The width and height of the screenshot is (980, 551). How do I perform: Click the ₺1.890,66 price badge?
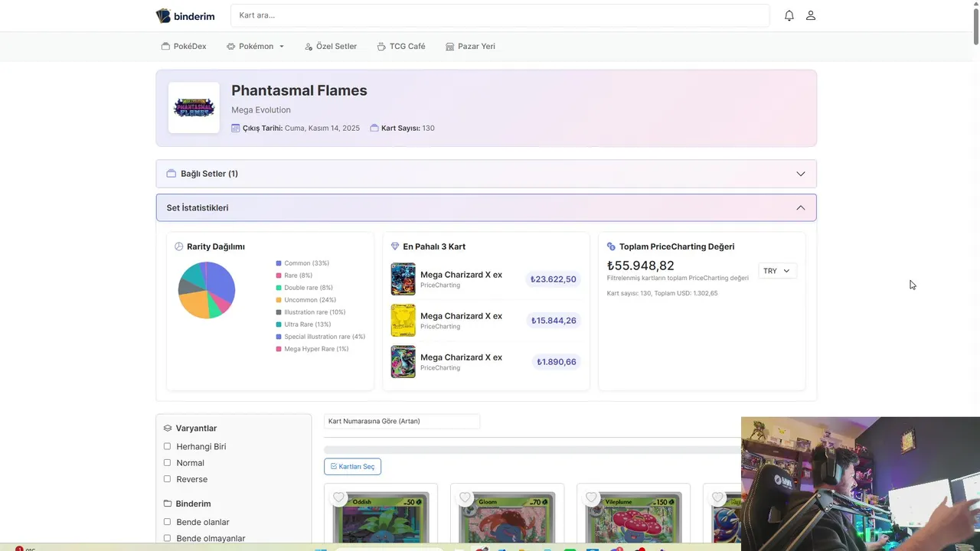click(557, 362)
